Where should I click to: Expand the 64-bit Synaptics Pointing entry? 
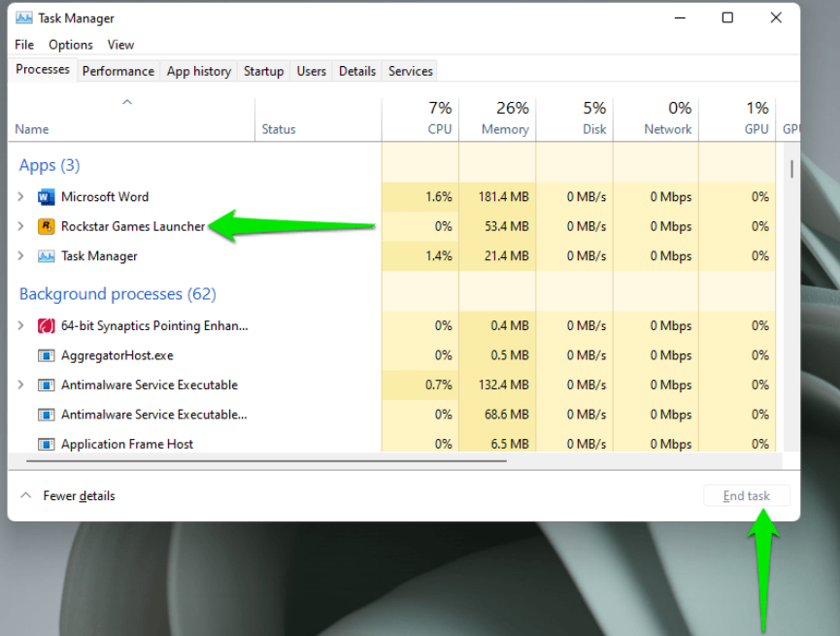pyautogui.click(x=21, y=326)
